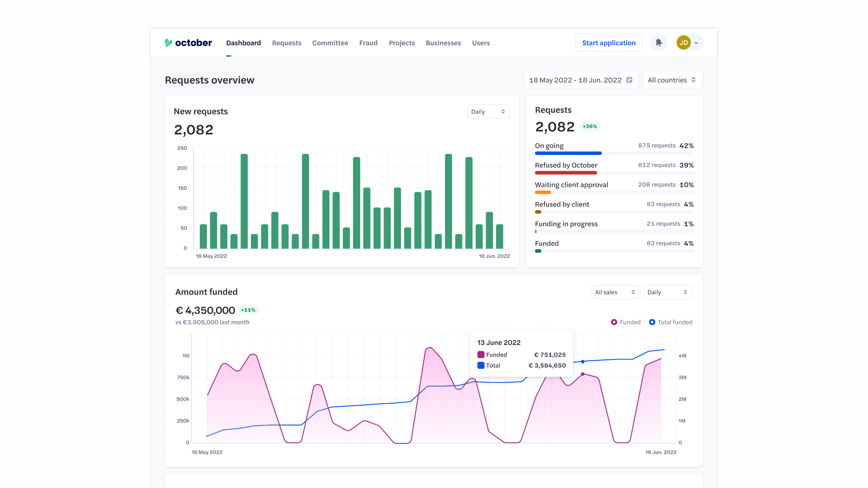Open the All countries dropdown
868x488 pixels.
pyautogui.click(x=672, y=80)
